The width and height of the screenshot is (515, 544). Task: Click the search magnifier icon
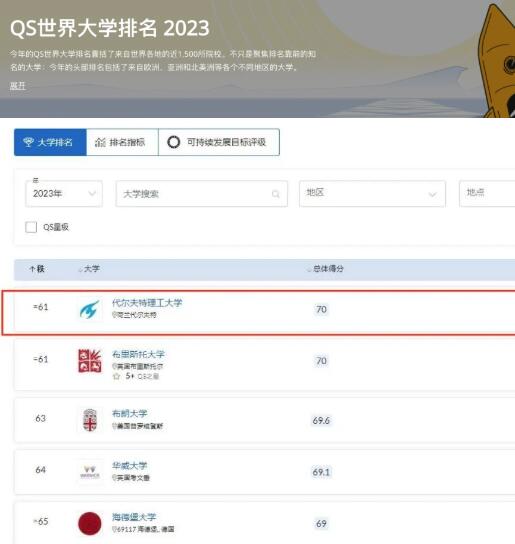[x=276, y=194]
